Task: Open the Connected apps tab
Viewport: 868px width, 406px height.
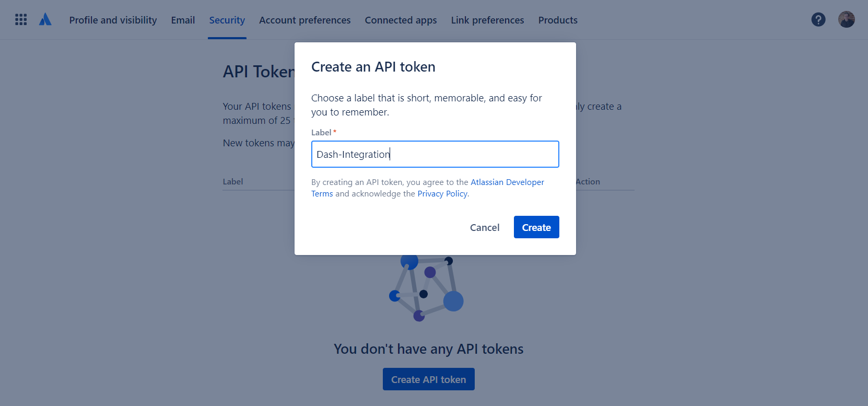Action: [x=401, y=20]
